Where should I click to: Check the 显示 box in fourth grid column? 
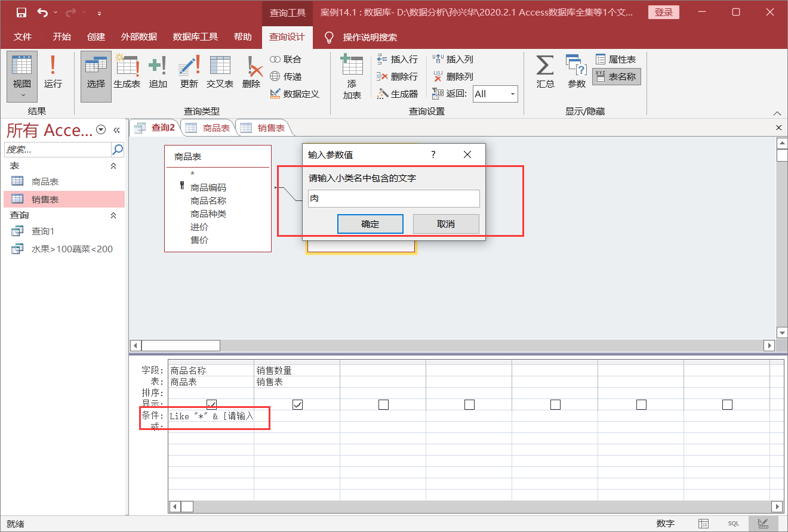coord(469,404)
